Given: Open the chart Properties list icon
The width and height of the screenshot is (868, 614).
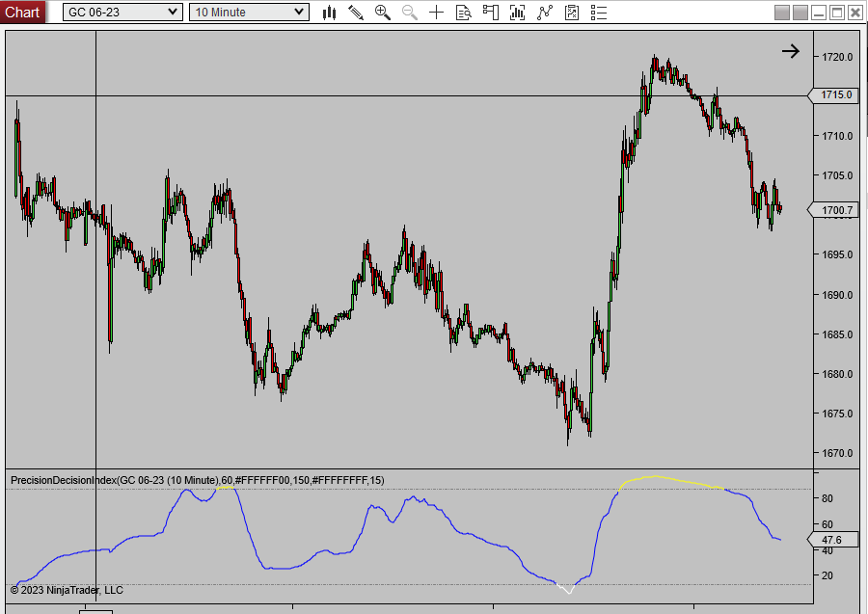Looking at the screenshot, I should [598, 13].
